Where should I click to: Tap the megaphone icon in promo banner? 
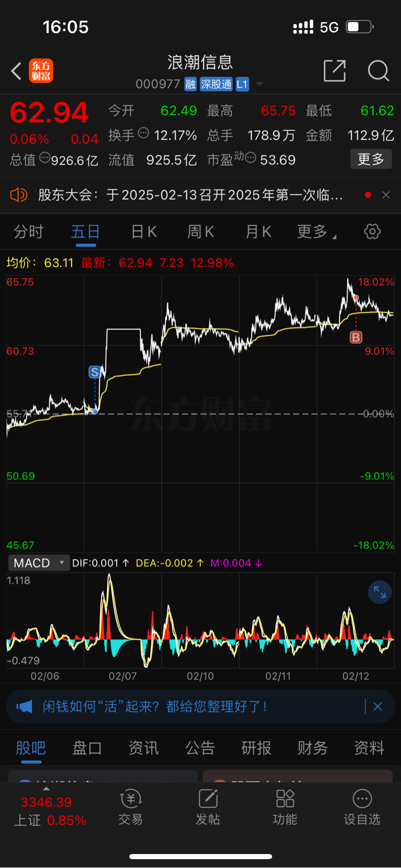point(24,707)
